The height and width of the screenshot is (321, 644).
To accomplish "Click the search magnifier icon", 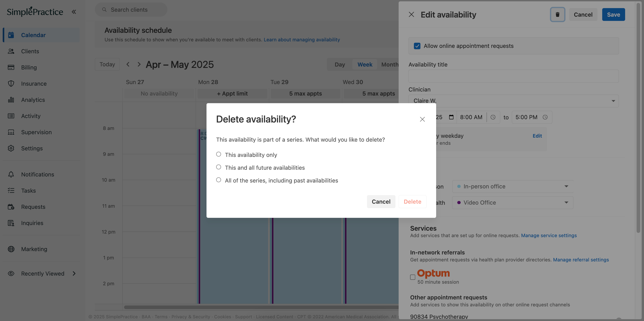I will (x=104, y=9).
